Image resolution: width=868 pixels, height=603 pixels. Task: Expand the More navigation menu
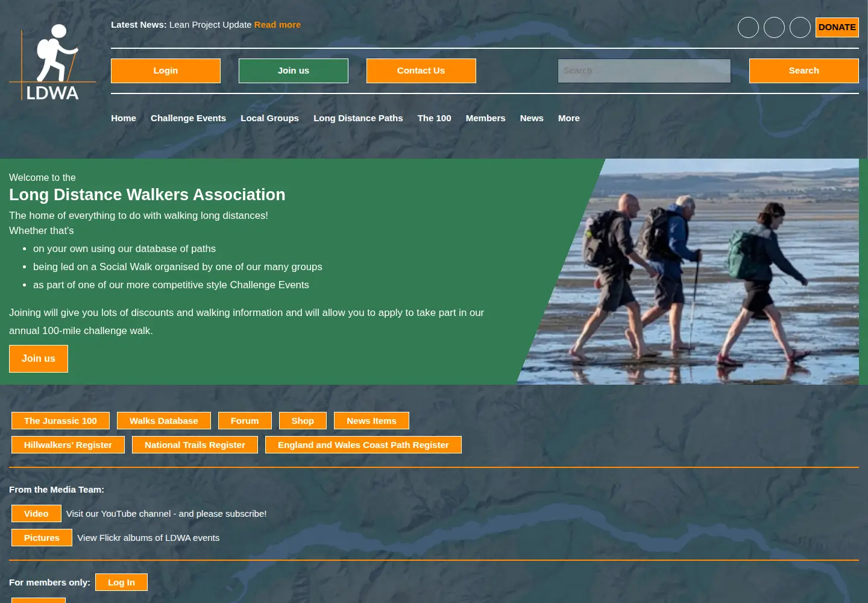point(569,118)
